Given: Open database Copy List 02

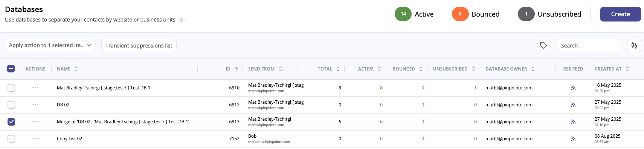Looking at the screenshot, I should point(69,139).
